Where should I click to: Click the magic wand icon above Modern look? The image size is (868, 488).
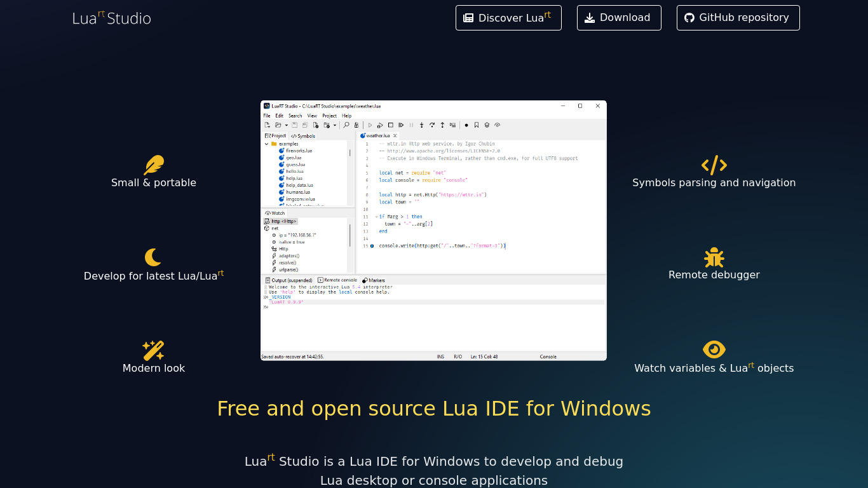153,350
